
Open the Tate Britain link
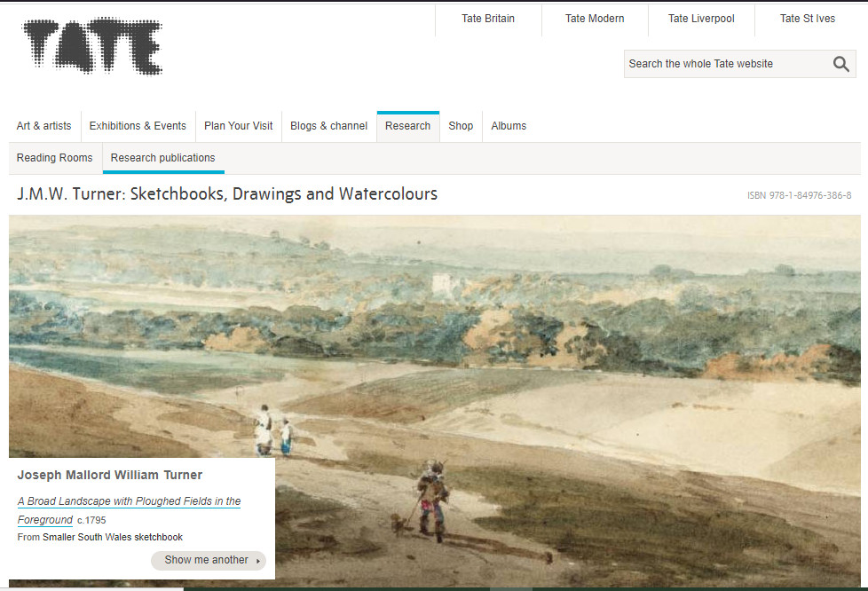[487, 19]
